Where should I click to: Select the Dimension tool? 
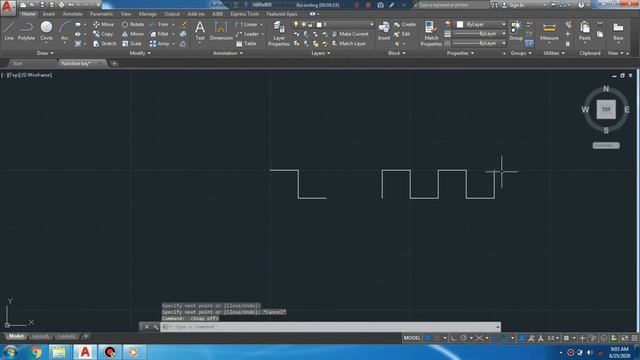click(x=221, y=31)
